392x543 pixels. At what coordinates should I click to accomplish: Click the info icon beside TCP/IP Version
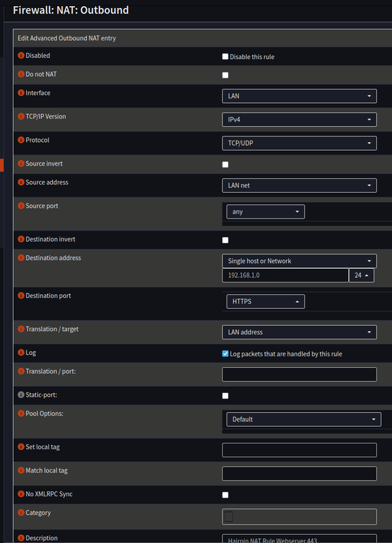(x=21, y=116)
